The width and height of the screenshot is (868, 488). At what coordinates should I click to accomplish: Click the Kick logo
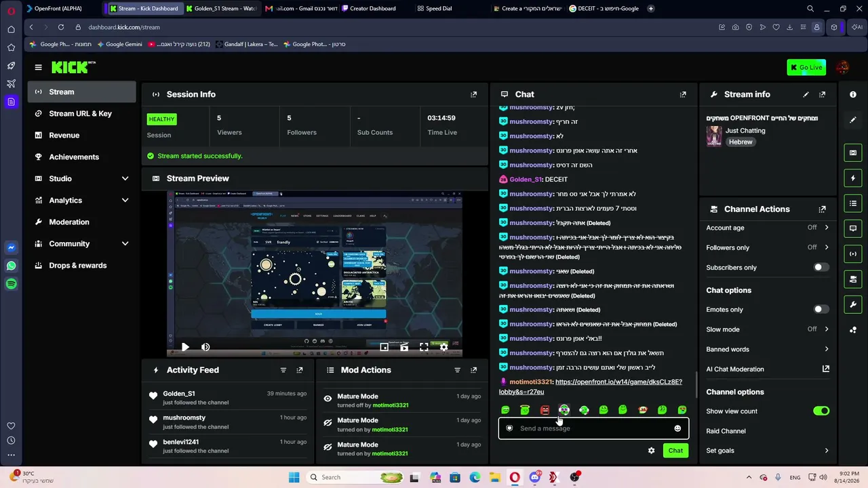73,67
